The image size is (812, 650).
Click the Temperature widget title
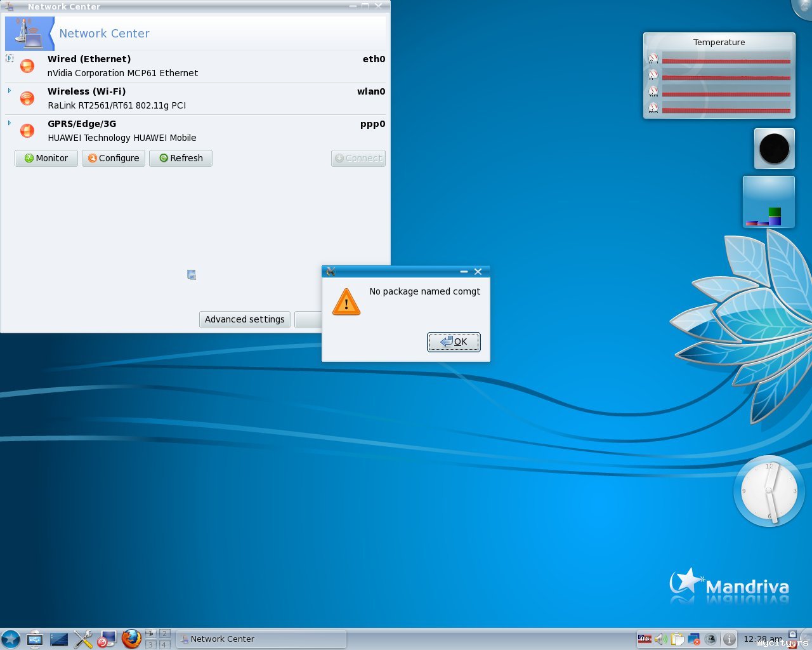coord(719,43)
